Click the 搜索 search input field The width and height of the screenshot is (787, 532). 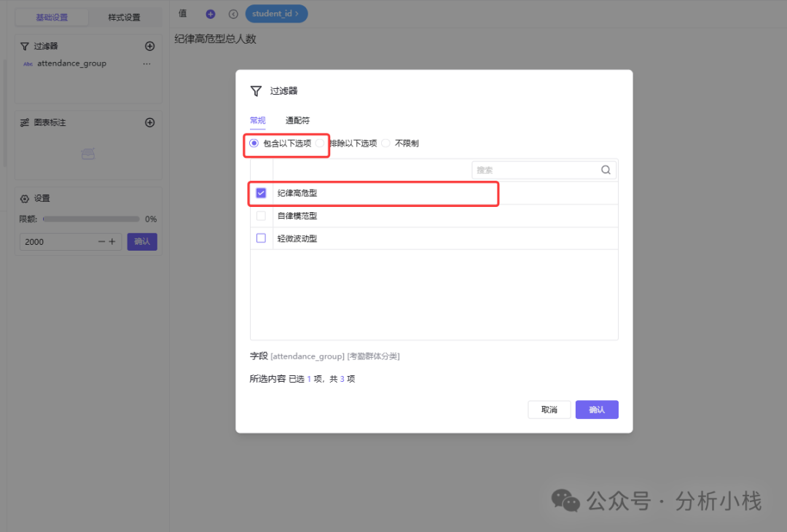coord(544,170)
